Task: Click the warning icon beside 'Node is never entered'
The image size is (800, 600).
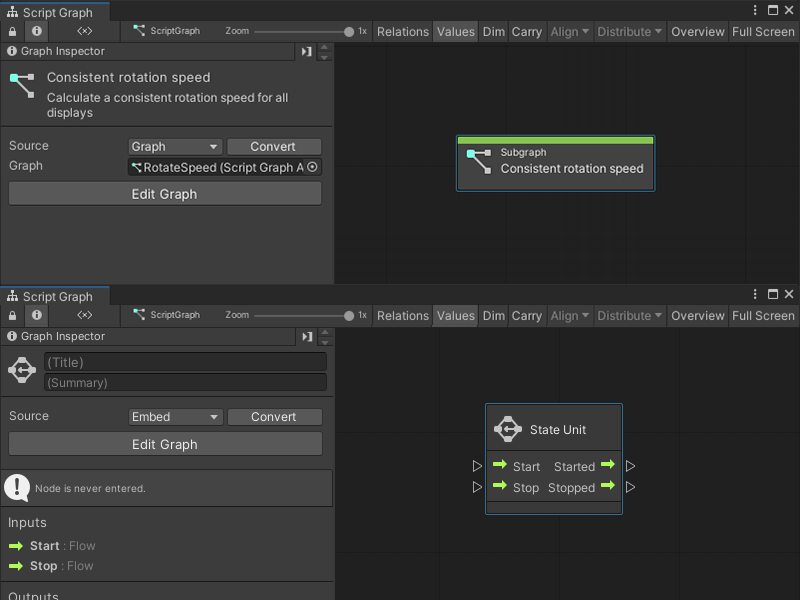Action: coord(17,488)
